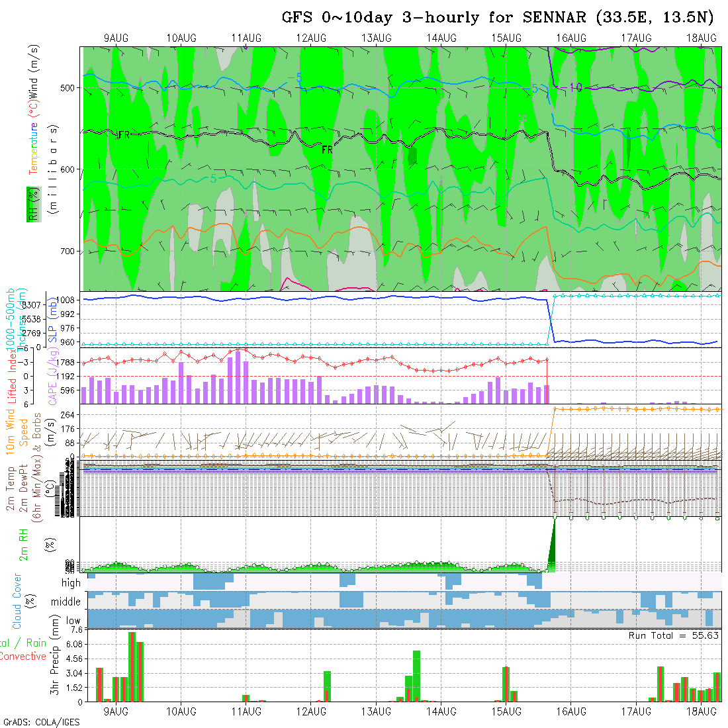Click the 992 SLP axis value

point(68,314)
